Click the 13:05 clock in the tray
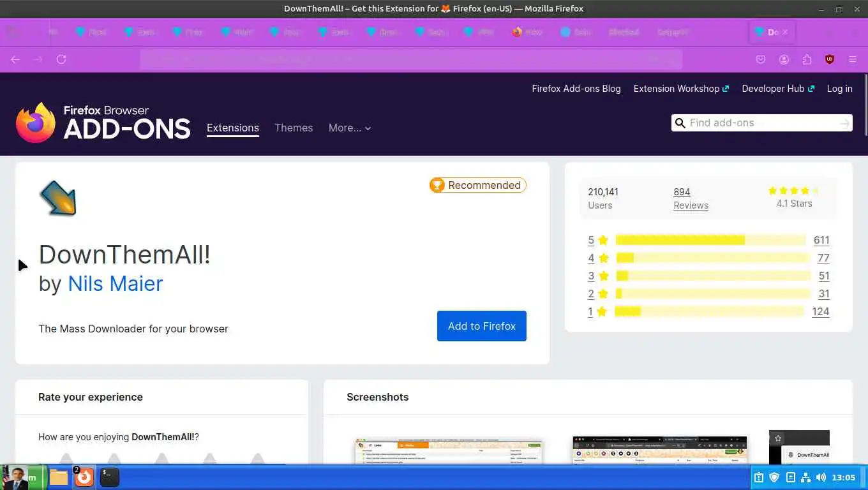Screen dimensions: 868x490 tap(844, 477)
